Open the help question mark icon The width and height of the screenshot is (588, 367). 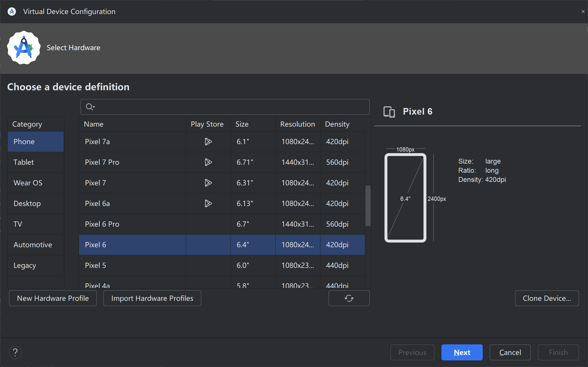point(15,352)
